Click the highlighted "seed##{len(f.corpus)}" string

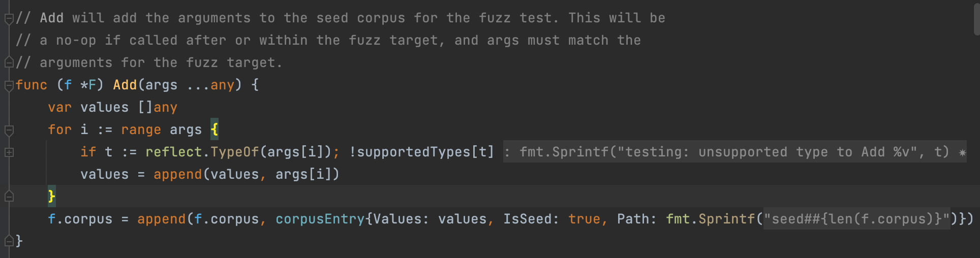[856, 219]
